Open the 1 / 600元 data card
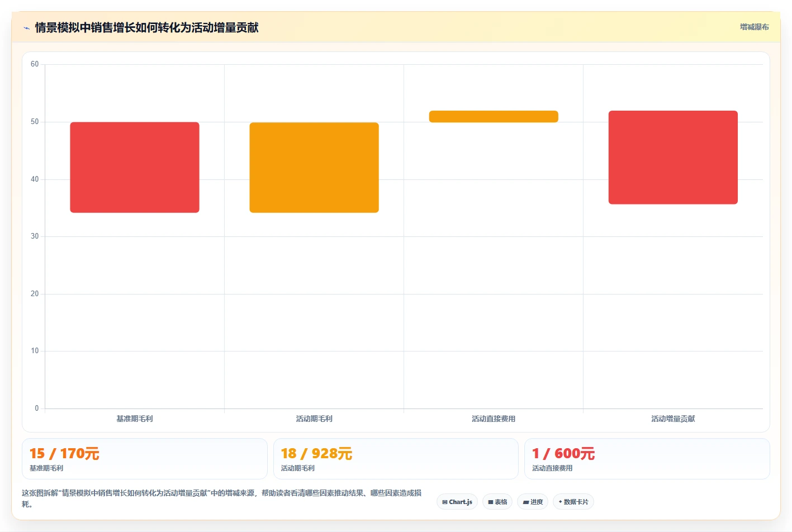The width and height of the screenshot is (792, 532). pyautogui.click(x=647, y=459)
